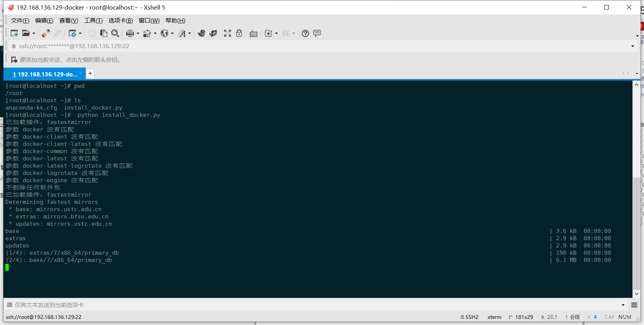Open the 帮助(H) menu
The image size is (644, 325).
tap(176, 21)
